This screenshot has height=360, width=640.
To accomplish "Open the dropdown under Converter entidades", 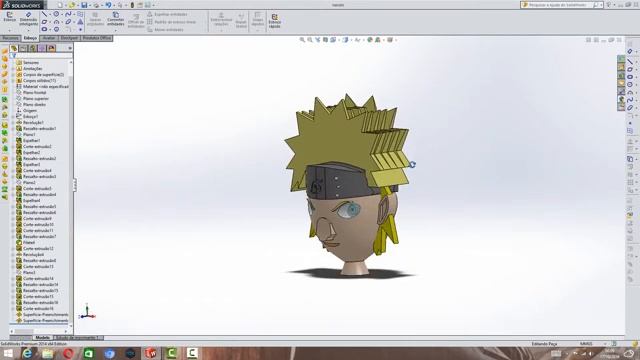I will point(116,30).
